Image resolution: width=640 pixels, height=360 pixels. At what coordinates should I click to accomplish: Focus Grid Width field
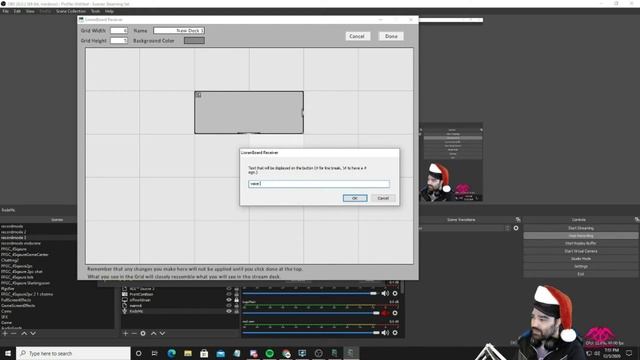point(119,31)
